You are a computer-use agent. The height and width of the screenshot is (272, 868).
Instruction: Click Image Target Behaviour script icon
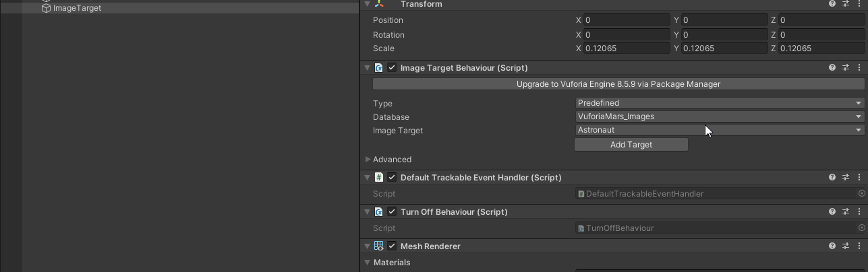379,68
